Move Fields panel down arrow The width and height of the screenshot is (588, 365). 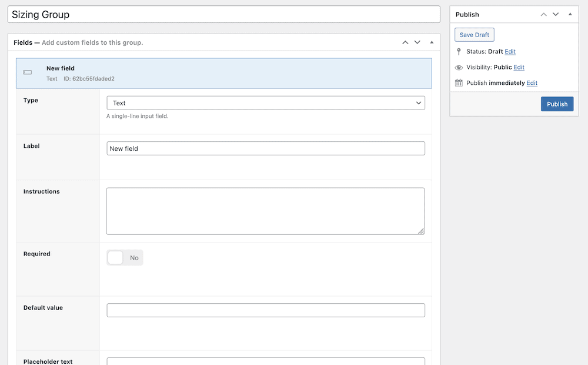click(417, 42)
